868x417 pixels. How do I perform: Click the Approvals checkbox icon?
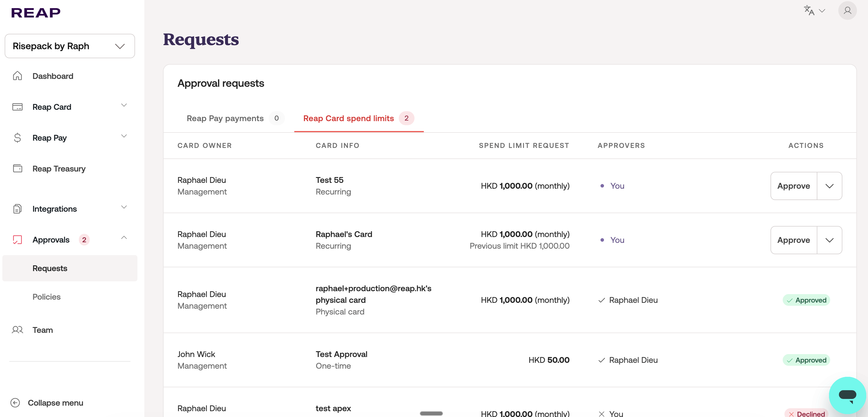(x=17, y=240)
